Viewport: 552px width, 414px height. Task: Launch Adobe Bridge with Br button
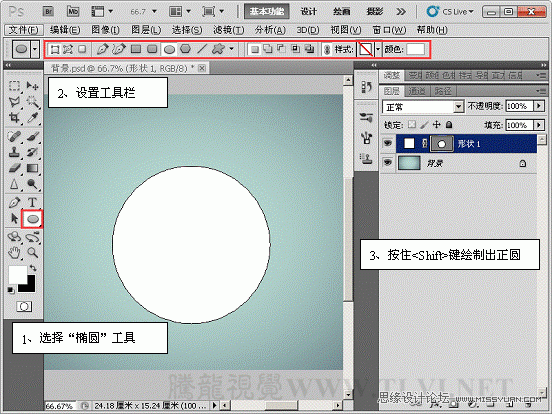49,12
